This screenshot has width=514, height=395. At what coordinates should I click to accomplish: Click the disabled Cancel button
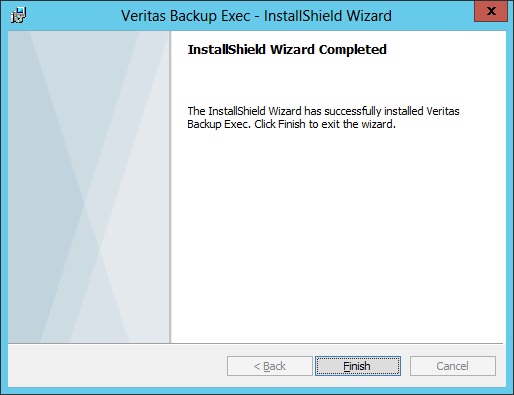[x=453, y=366]
